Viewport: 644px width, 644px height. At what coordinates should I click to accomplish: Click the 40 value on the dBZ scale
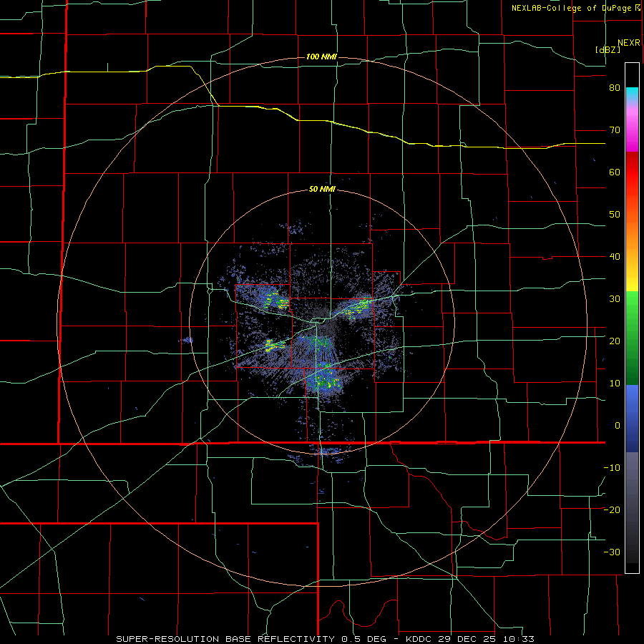(x=615, y=257)
